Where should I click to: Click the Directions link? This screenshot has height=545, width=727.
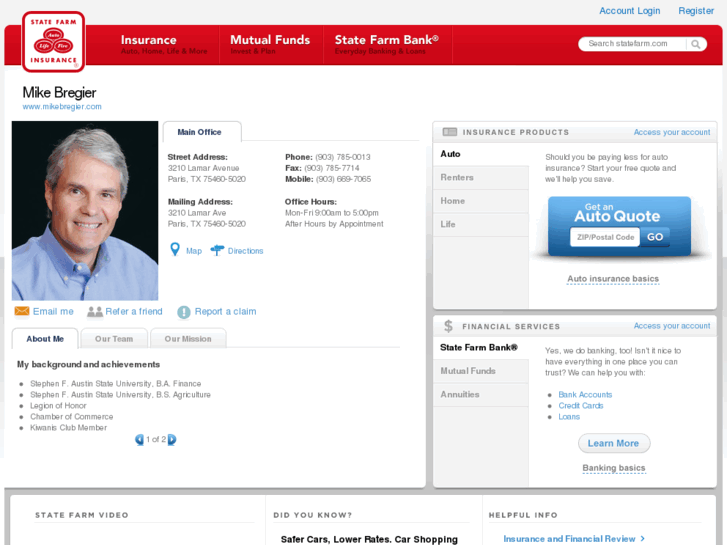(x=245, y=251)
